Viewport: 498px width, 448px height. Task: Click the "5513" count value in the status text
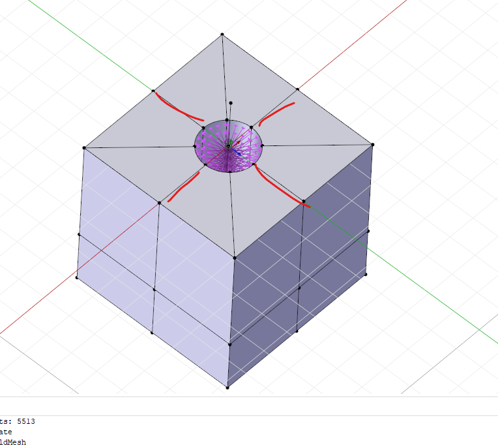pos(26,421)
